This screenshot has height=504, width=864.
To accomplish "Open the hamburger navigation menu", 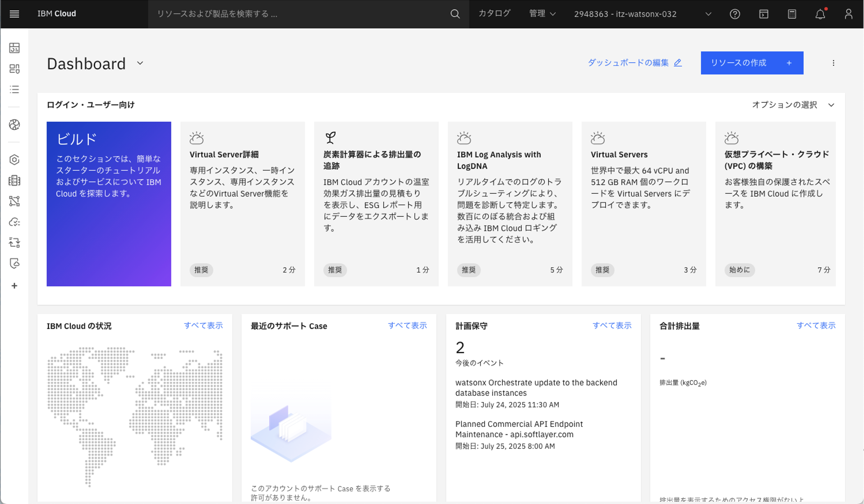I will [14, 14].
